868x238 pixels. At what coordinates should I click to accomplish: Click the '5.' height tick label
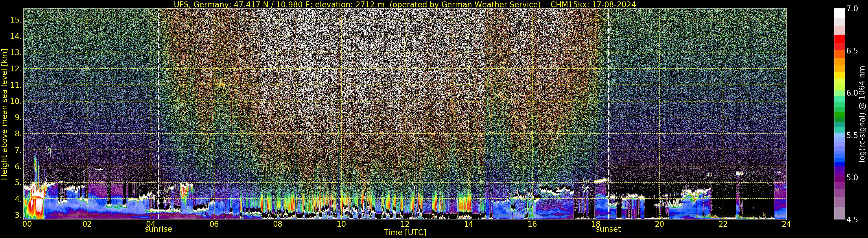(18, 183)
